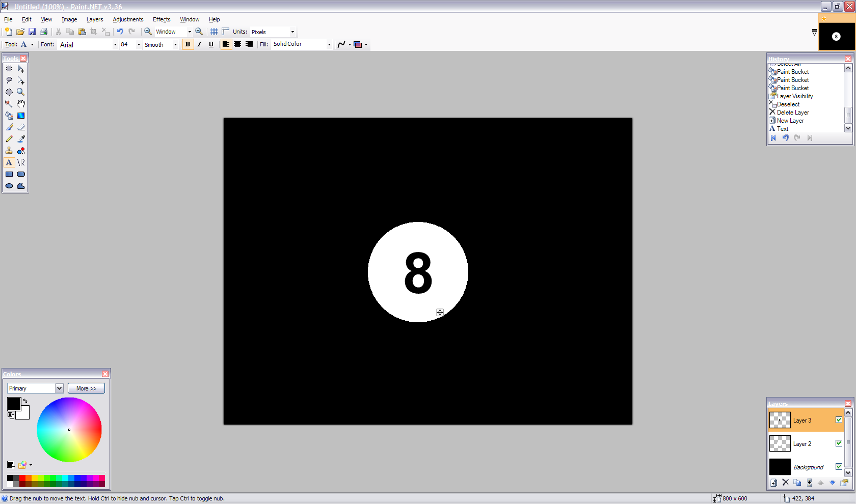
Task: Open the Font family dropdown
Action: [x=115, y=44]
